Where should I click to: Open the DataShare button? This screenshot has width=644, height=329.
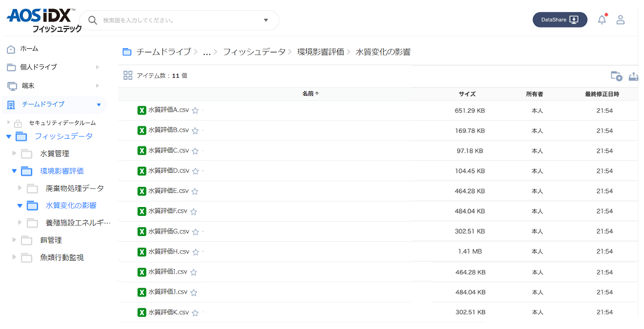click(x=560, y=20)
